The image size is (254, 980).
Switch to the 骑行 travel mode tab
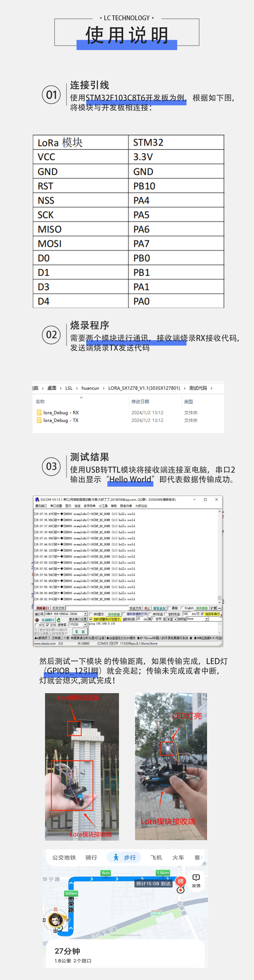click(x=91, y=858)
